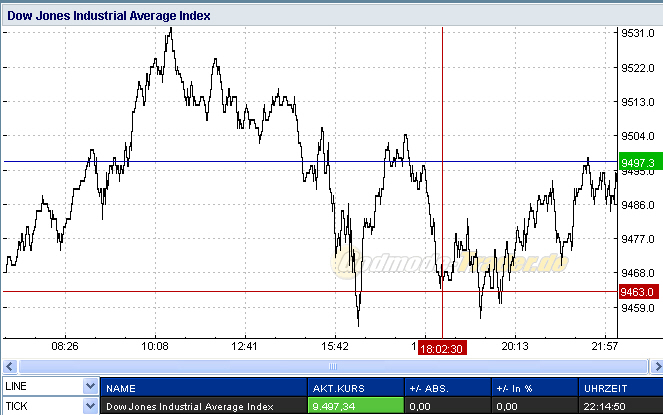The image size is (663, 415).
Task: Click the NAME column header
Action: (x=204, y=388)
